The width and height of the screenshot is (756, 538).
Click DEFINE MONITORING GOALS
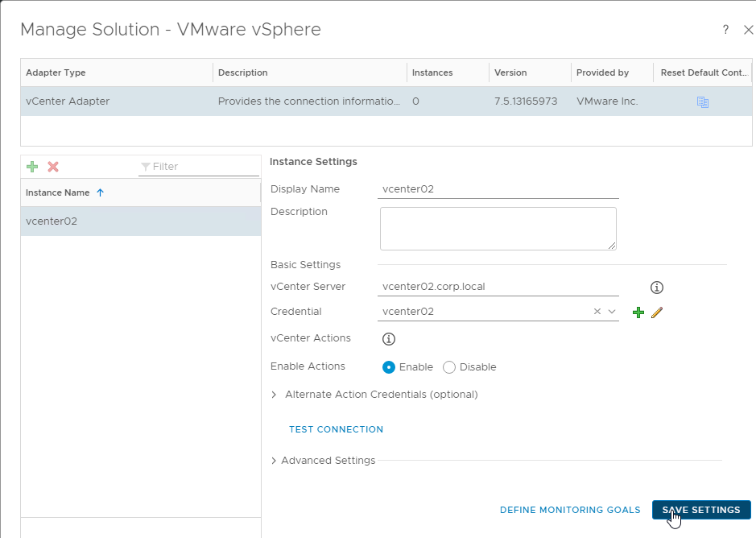pyautogui.click(x=570, y=510)
